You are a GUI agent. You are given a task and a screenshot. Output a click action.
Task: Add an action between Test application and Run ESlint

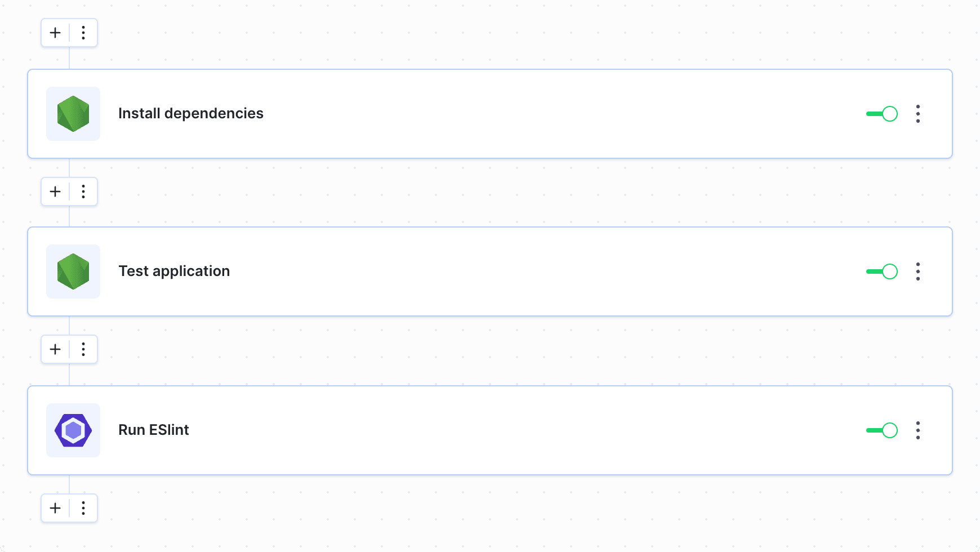pos(55,349)
